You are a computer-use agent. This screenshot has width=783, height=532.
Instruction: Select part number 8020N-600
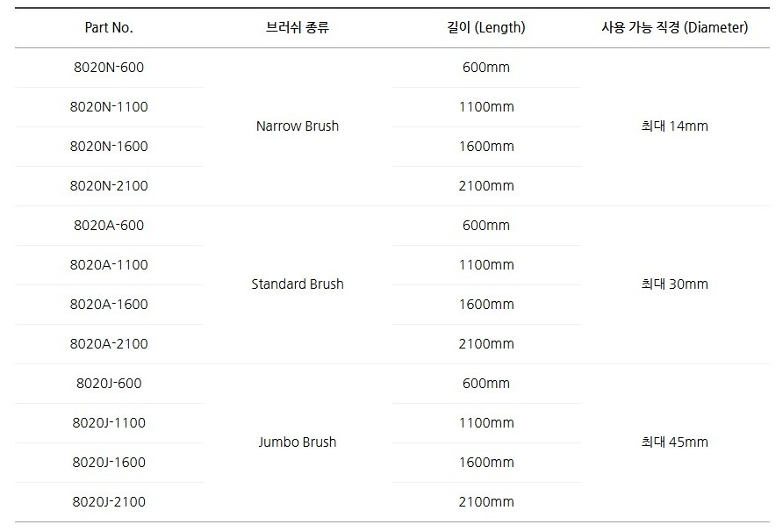pos(109,68)
